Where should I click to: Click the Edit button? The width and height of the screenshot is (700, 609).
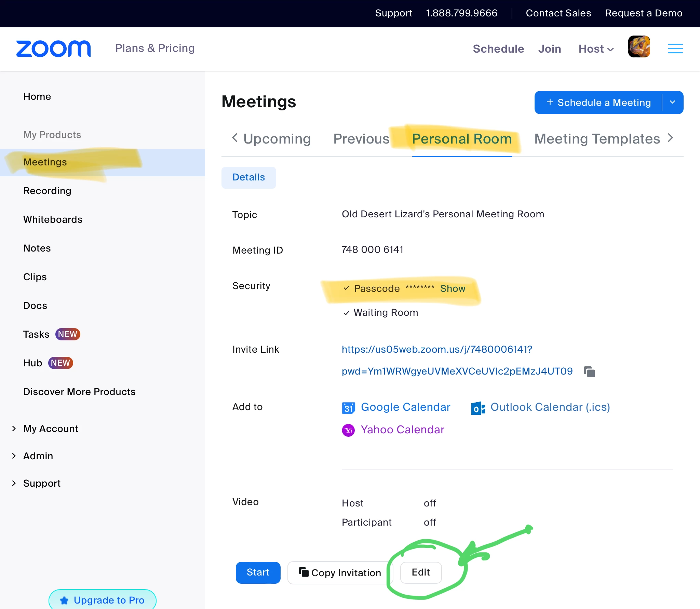421,572
